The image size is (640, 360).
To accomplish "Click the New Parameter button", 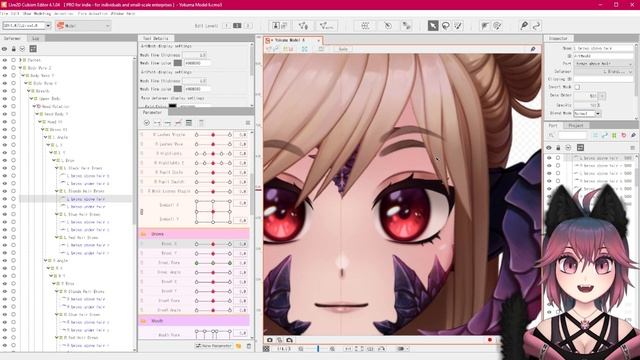I will [x=213, y=346].
